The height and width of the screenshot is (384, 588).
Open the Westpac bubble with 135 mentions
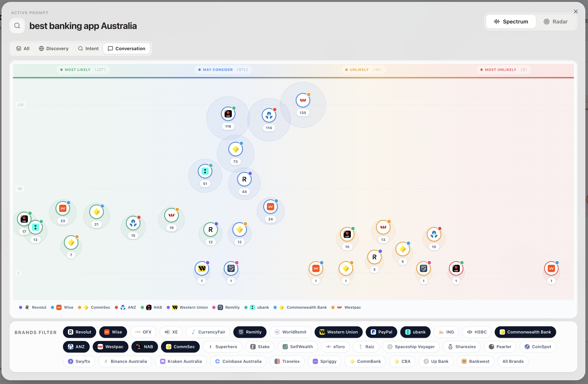click(303, 100)
